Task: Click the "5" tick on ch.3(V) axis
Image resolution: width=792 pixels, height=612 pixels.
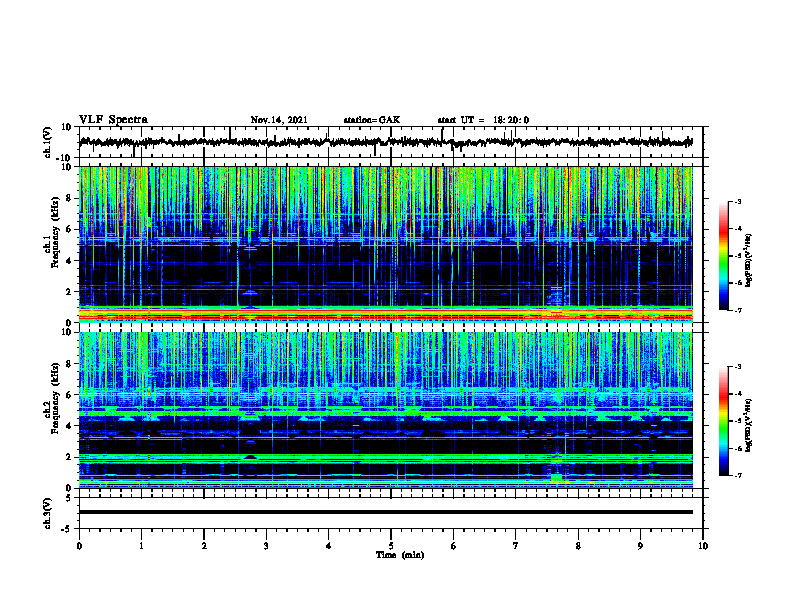Action: [69, 498]
